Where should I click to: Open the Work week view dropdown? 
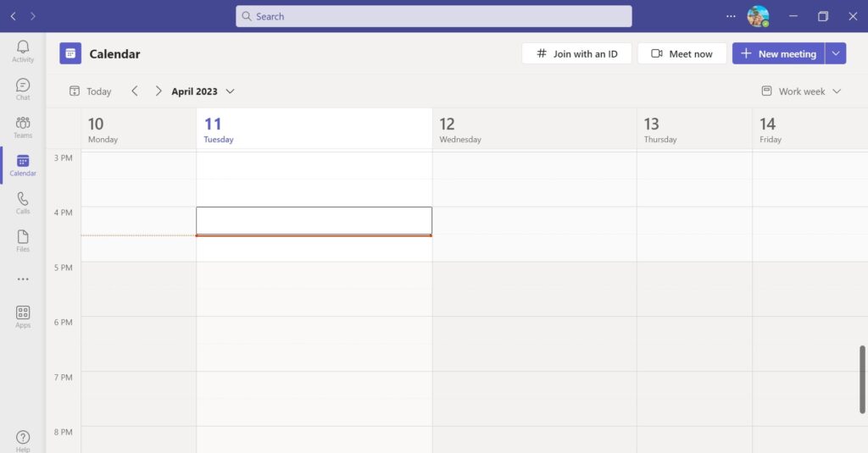coord(801,91)
